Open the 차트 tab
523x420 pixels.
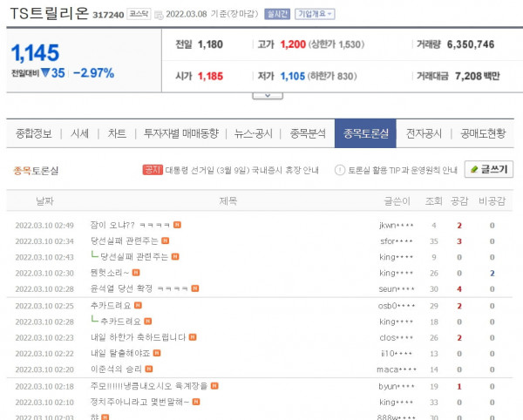(117, 133)
